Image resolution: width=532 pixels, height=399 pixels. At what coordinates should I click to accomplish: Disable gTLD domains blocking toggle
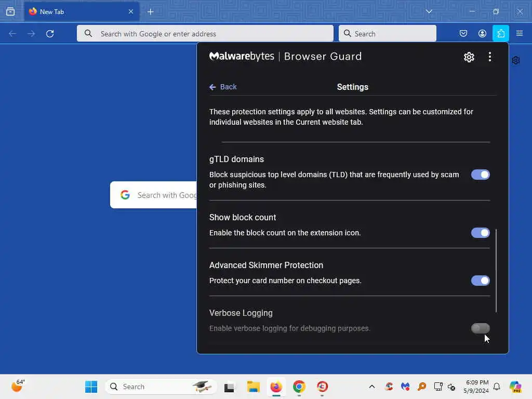pos(480,175)
